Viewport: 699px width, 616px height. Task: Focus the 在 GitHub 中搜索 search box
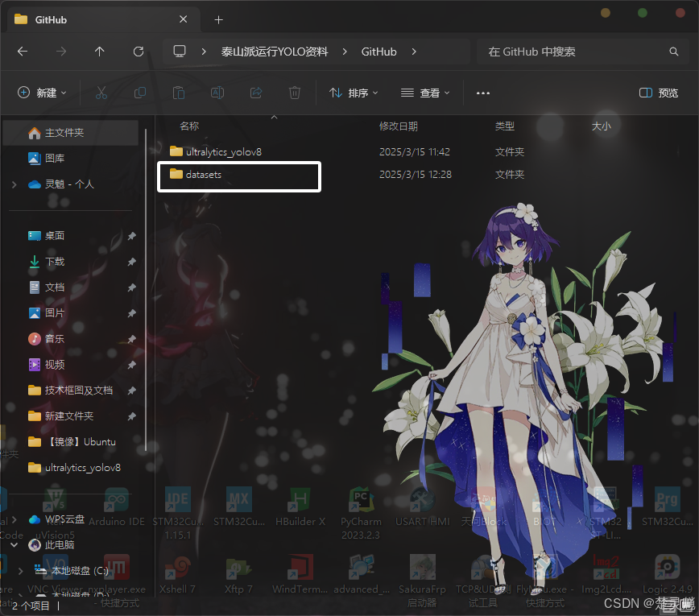coord(583,52)
